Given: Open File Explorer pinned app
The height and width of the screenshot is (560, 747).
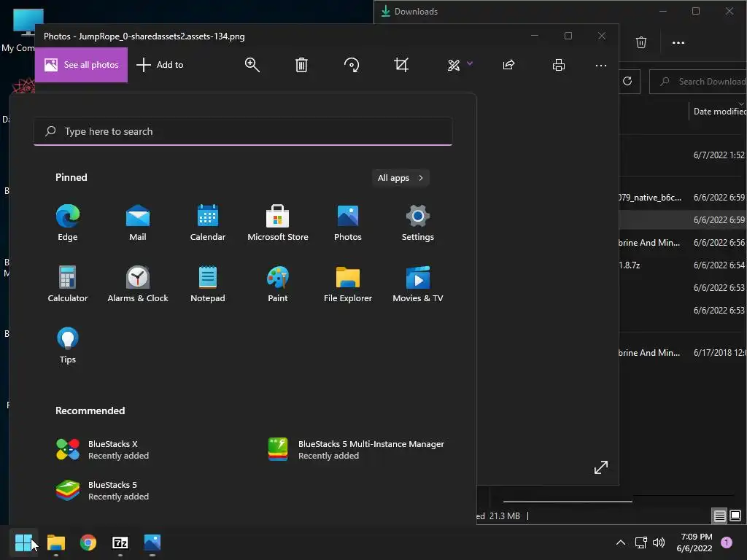Looking at the screenshot, I should click(x=348, y=284).
